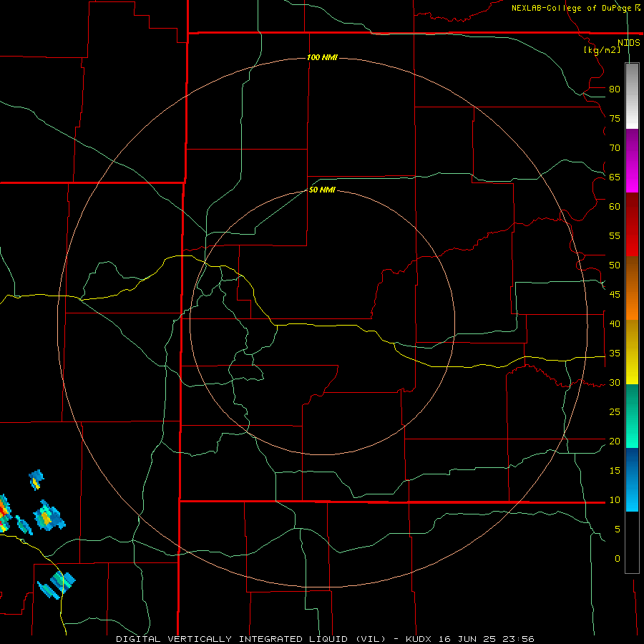Click the orange-brown segment of color bar
This screenshot has height=644, width=644.
pos(632,288)
